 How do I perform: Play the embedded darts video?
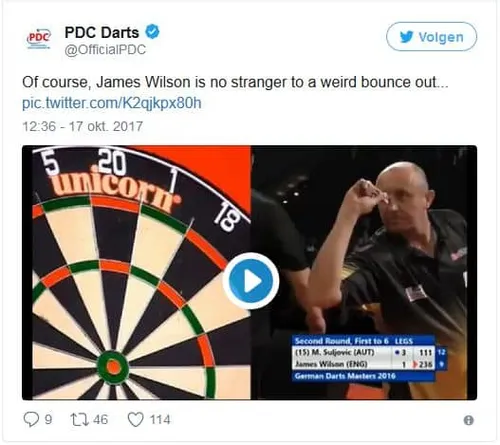point(250,281)
